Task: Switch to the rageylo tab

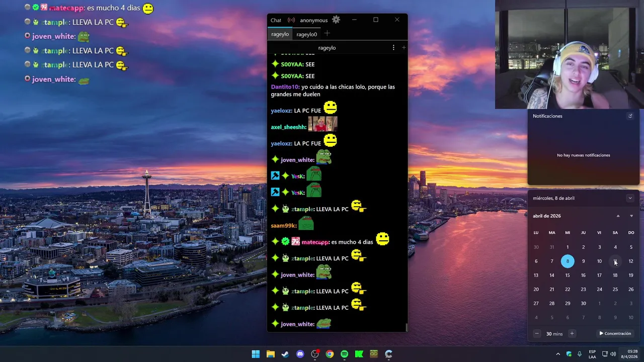Action: tap(280, 34)
